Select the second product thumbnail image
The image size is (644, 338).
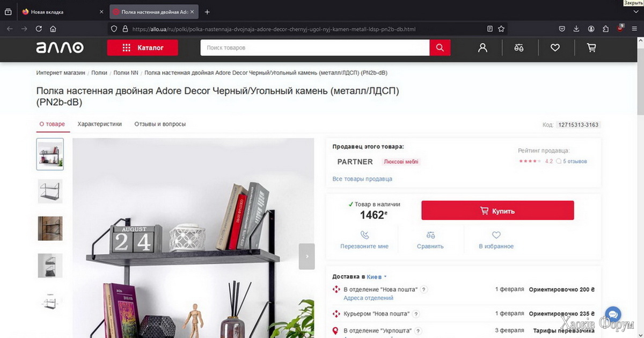click(50, 191)
